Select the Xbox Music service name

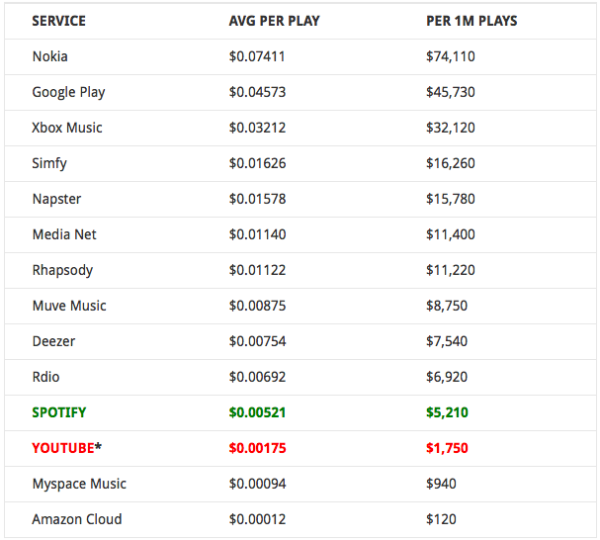[x=67, y=128]
